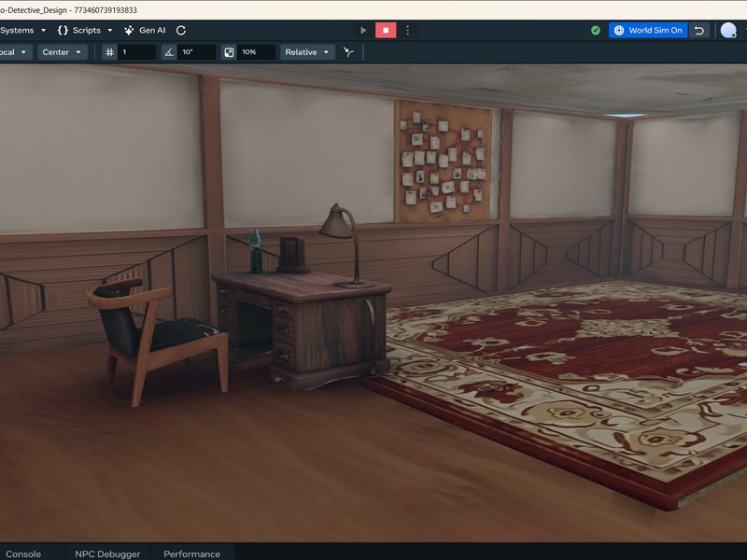
Task: Open the Gen AI tools
Action: coord(145,30)
